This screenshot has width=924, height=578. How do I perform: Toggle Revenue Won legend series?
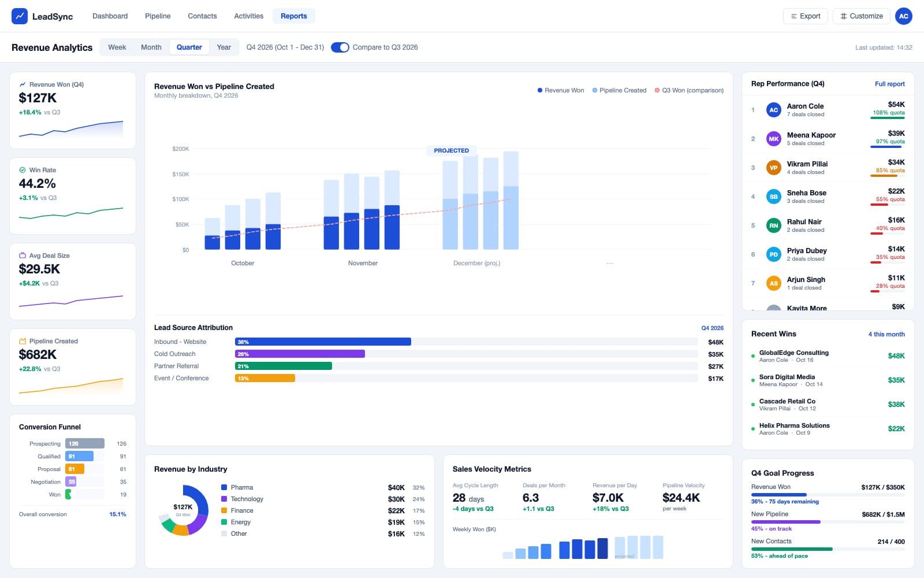click(x=561, y=90)
